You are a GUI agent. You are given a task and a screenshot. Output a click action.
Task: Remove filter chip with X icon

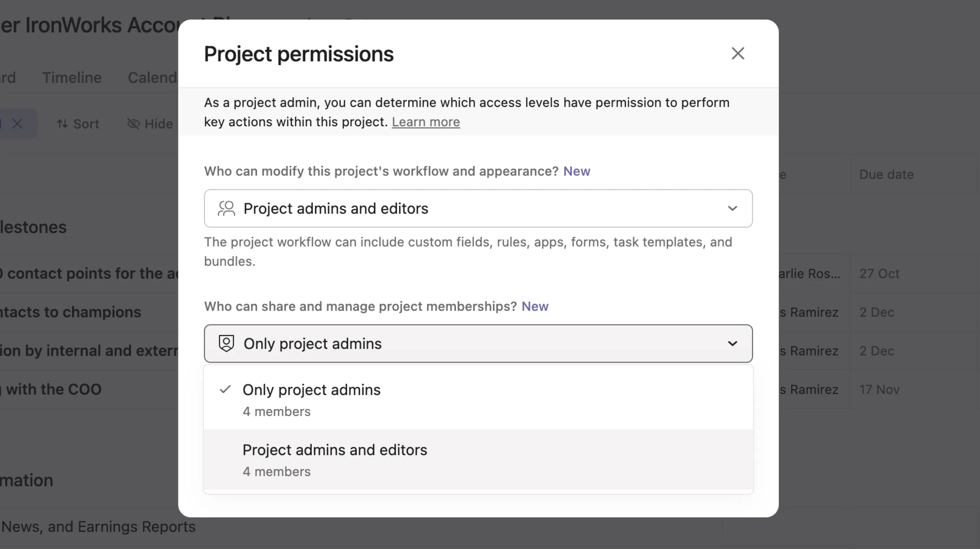[x=17, y=124]
